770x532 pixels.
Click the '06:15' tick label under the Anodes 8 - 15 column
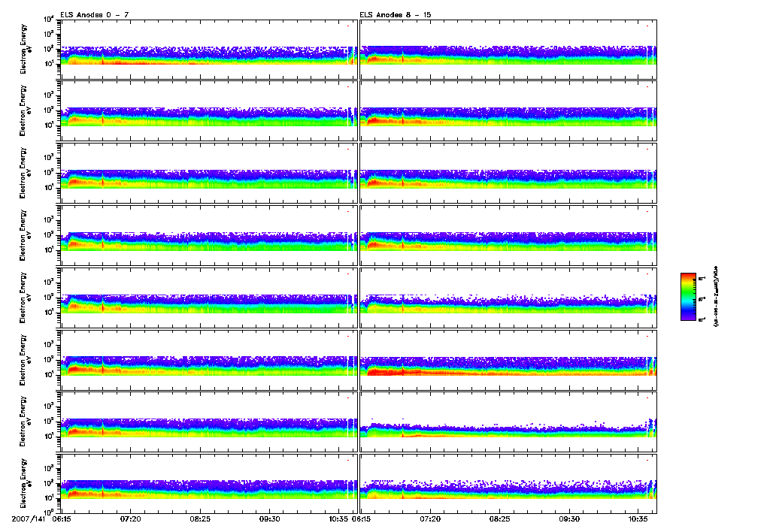coord(362,518)
